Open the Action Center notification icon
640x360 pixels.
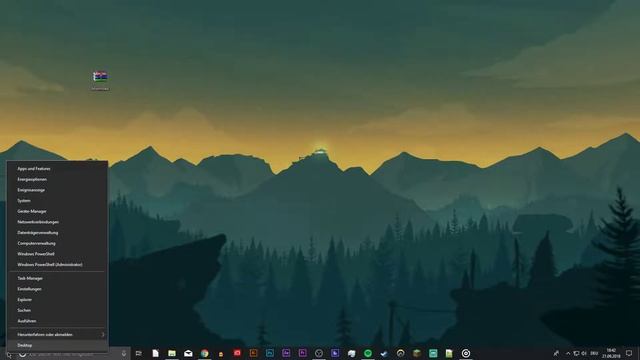pos(629,353)
